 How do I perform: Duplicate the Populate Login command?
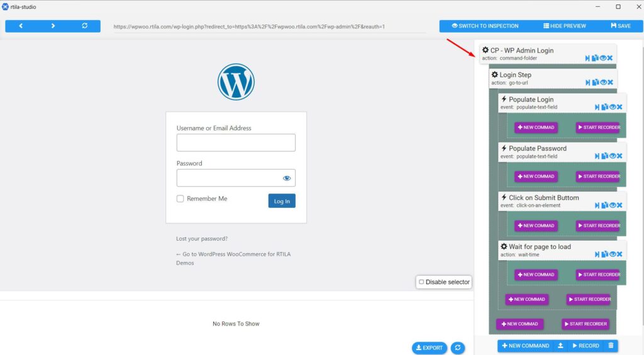pos(605,107)
